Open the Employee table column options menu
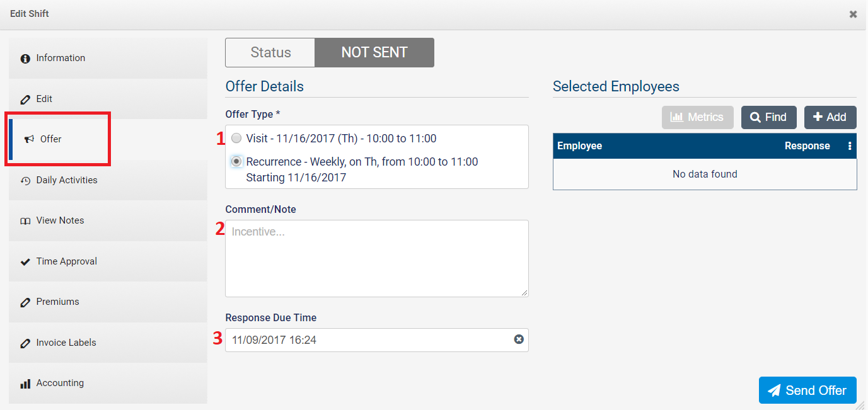The width and height of the screenshot is (868, 410). pos(849,146)
